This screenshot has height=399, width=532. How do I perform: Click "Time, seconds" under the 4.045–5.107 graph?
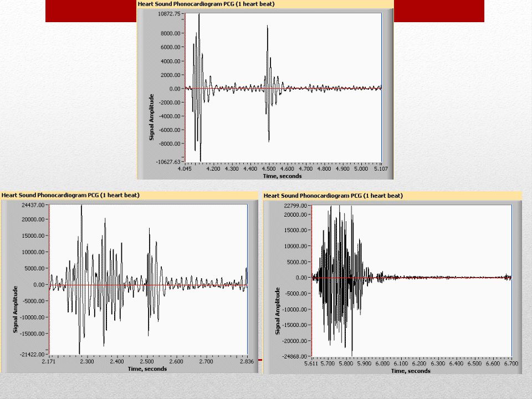[282, 176]
